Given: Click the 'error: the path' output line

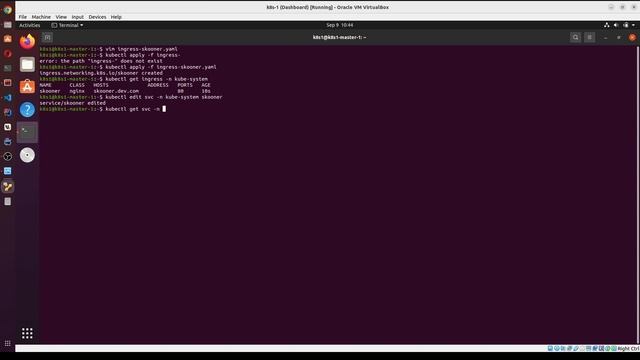Looking at the screenshot, I should pyautogui.click(x=101, y=61).
